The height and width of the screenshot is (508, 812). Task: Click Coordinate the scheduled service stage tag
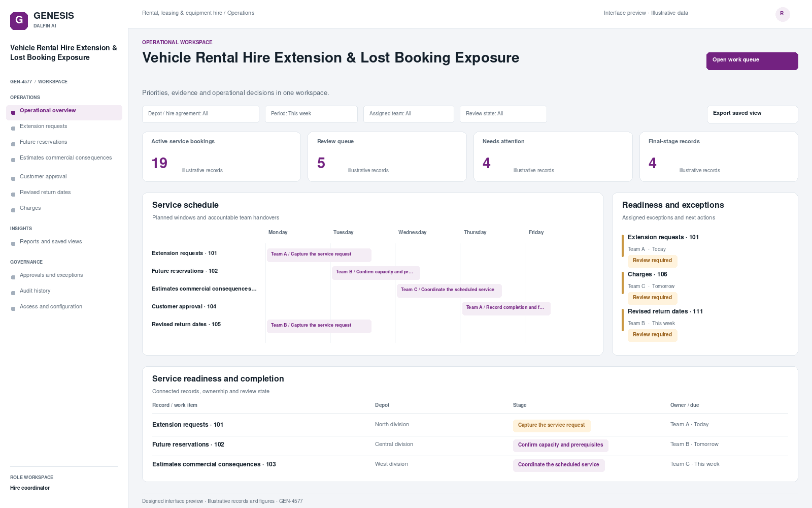point(559,465)
